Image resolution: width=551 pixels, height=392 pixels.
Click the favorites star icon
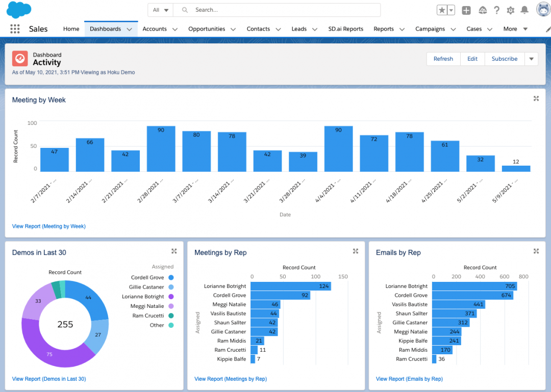(x=442, y=10)
